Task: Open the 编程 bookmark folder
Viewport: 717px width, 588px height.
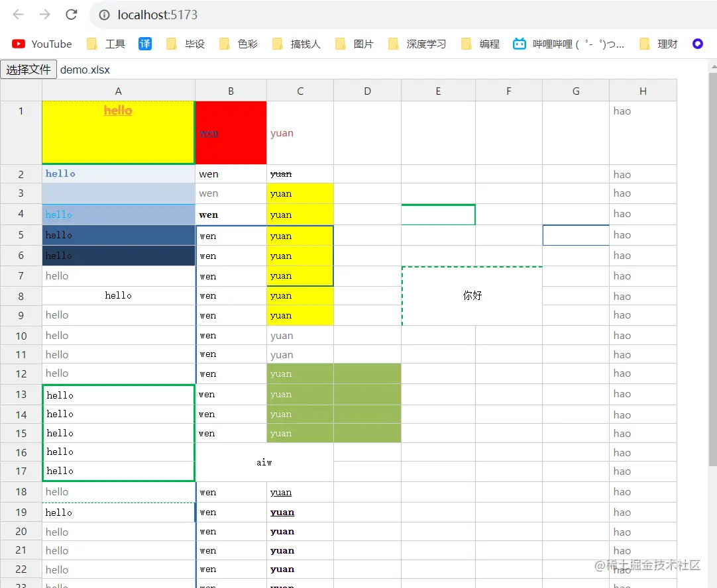Action: [x=480, y=44]
